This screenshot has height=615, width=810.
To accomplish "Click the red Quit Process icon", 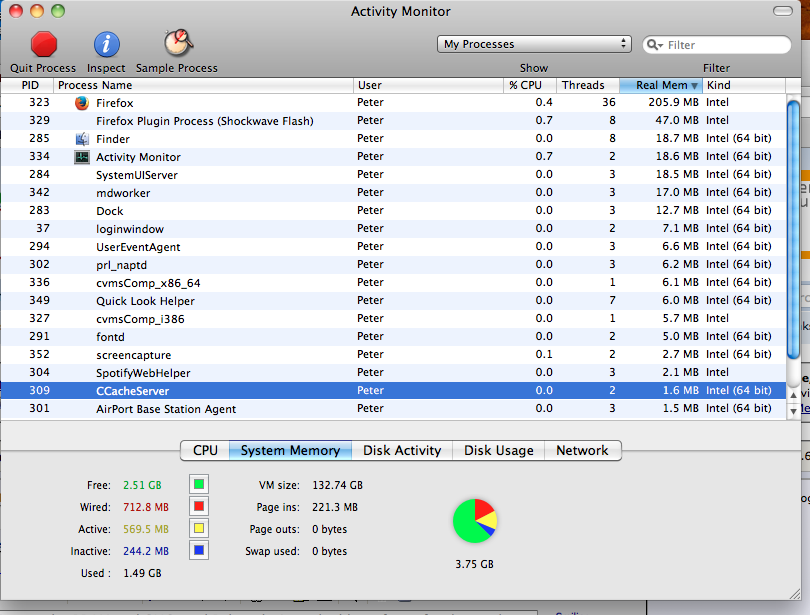I will pyautogui.click(x=43, y=44).
